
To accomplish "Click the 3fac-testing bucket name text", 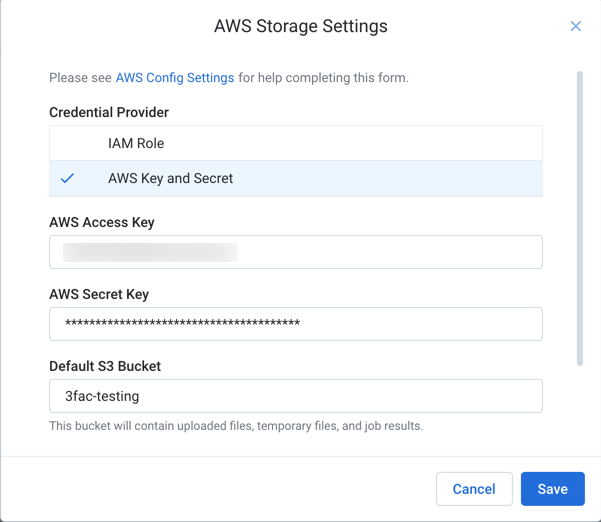I will pos(102,396).
